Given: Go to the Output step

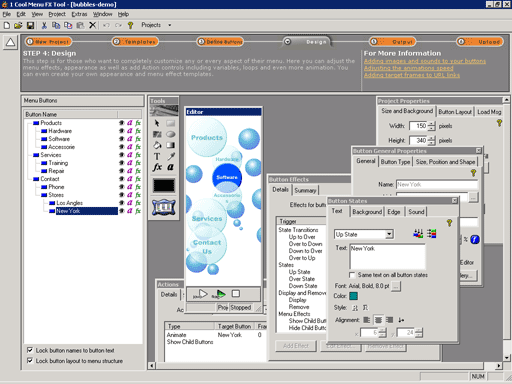Looking at the screenshot, I should pos(393,42).
